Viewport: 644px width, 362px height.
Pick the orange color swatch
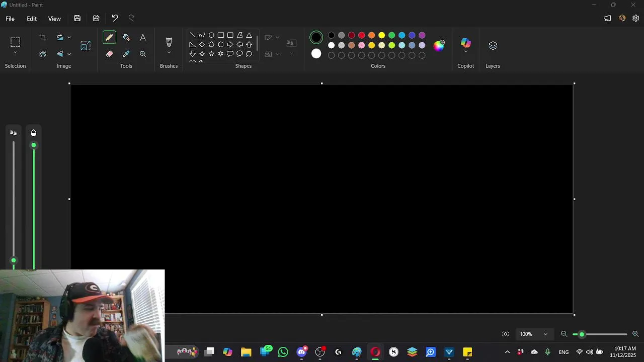point(372,35)
